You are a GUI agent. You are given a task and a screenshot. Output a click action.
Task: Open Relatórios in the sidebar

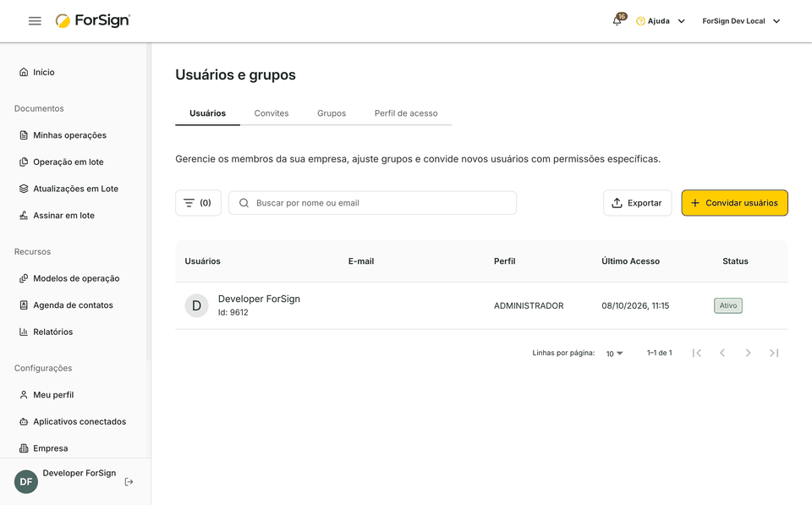(46, 332)
